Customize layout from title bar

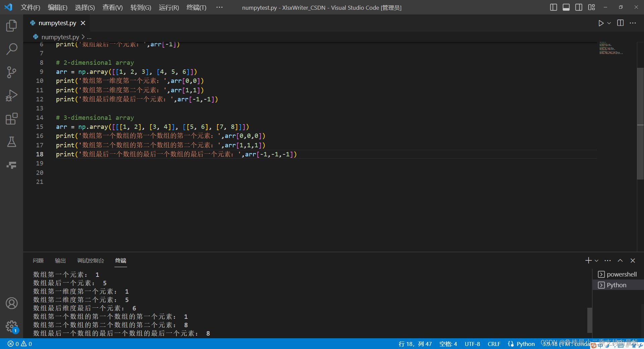(x=591, y=7)
